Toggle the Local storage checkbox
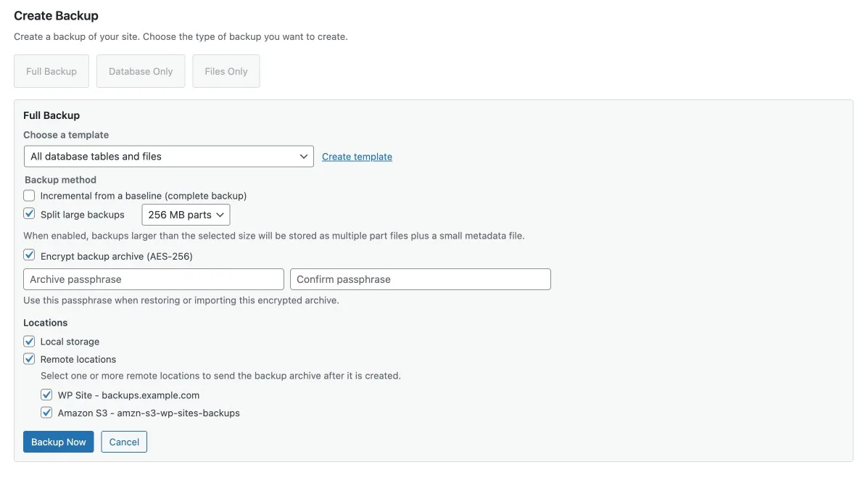Screen dimensions: 868x478 pyautogui.click(x=29, y=342)
